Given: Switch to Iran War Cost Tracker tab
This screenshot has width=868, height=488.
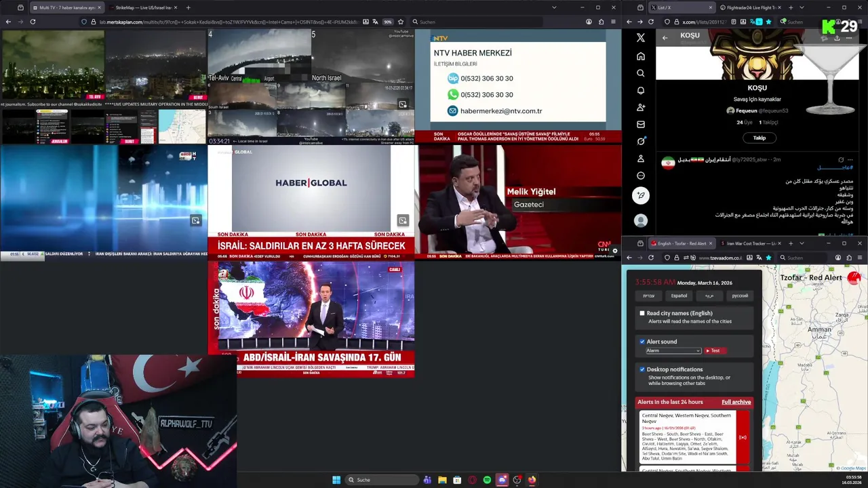Looking at the screenshot, I should coord(751,243).
